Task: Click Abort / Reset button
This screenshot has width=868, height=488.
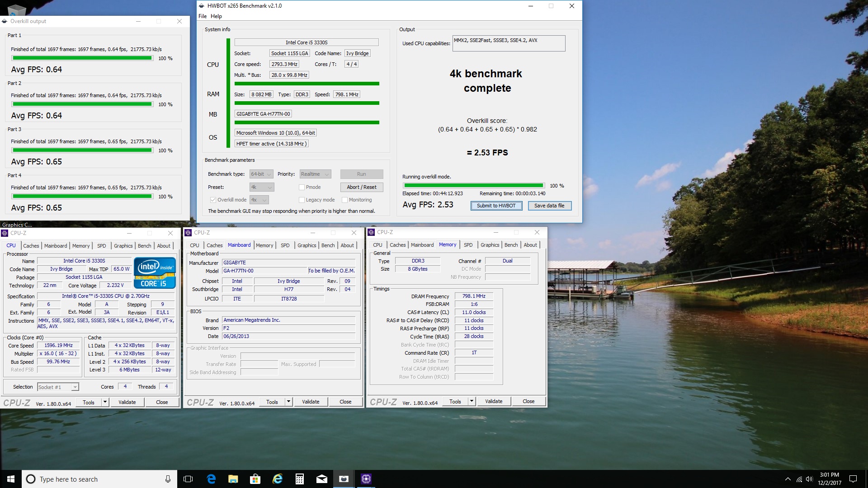Action: [361, 187]
